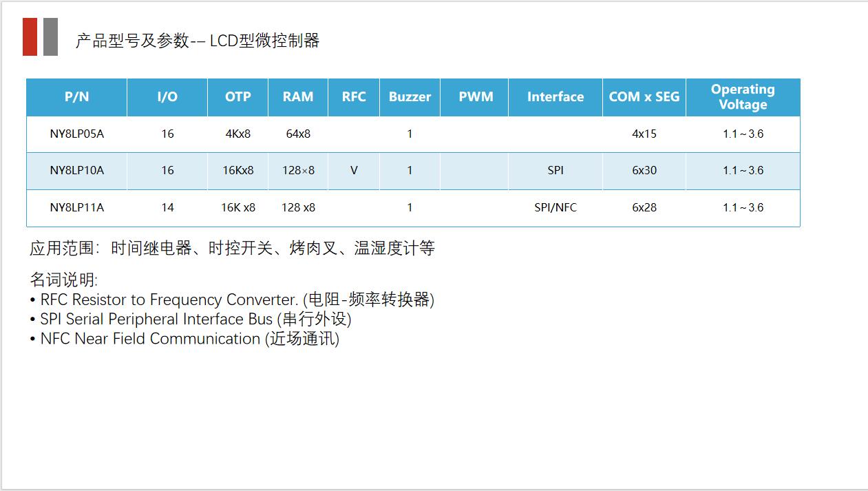Click the Operating Voltage column header
Viewport: 868px width, 491px height.
click(x=743, y=97)
